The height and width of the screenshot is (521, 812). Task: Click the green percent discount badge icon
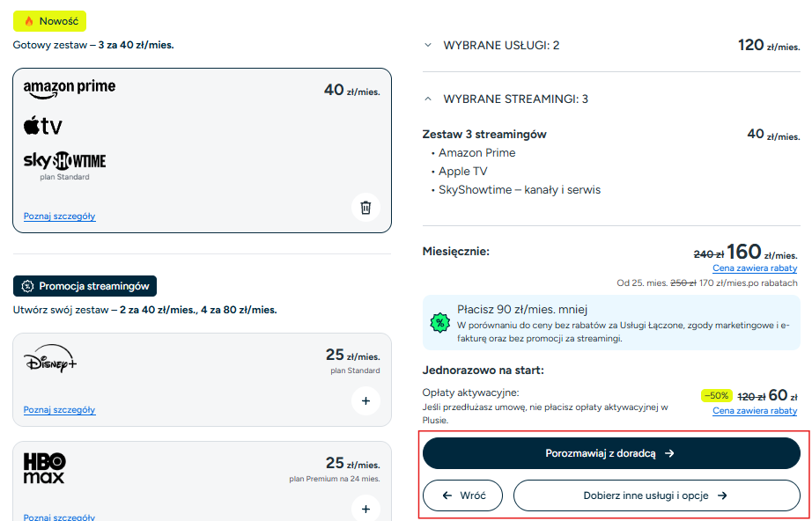pos(439,323)
